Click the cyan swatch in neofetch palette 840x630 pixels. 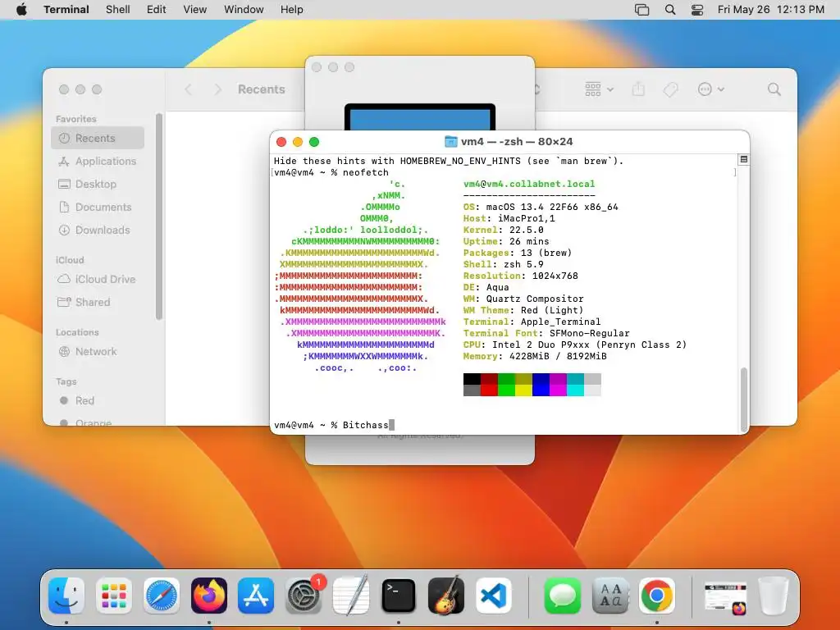[x=575, y=390]
